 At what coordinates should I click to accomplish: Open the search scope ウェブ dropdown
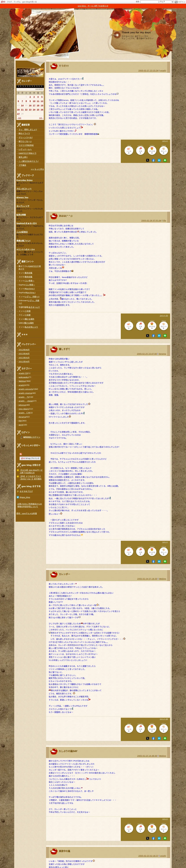coord(166,2)
